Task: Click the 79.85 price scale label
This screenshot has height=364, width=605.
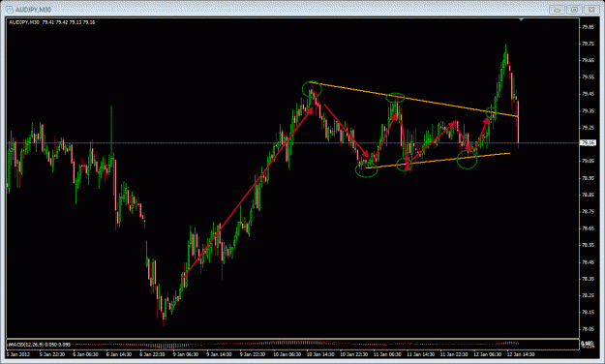Action: coord(588,27)
